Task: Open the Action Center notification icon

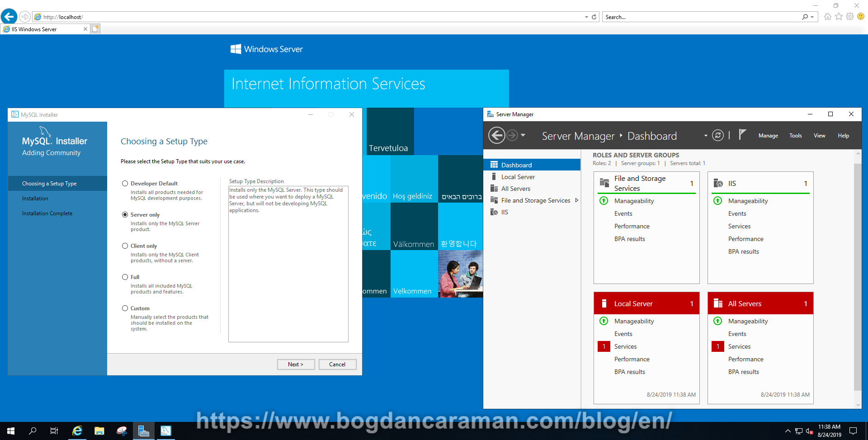Action: [853, 431]
